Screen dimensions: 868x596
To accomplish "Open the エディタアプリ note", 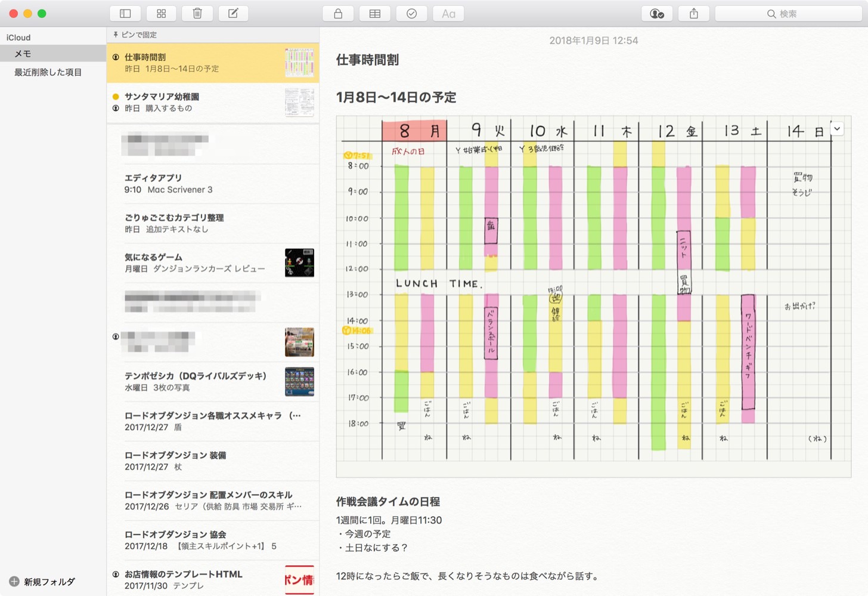I will point(203,184).
